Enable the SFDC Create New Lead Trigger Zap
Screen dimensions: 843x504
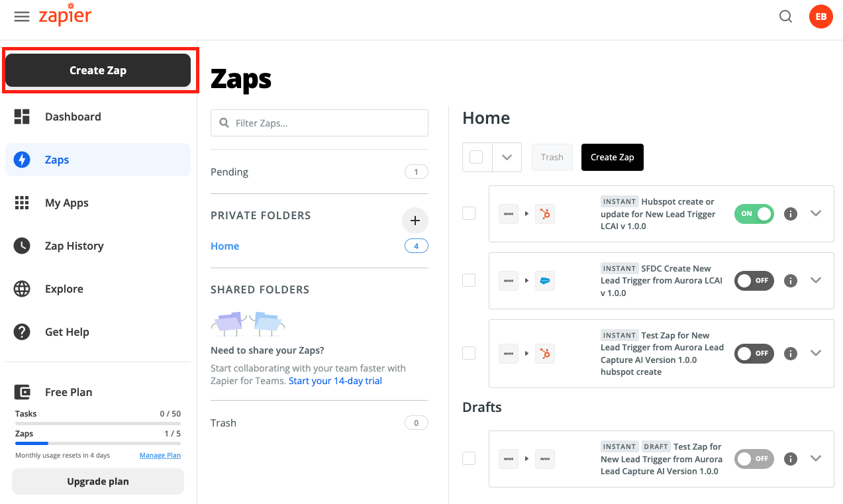click(x=754, y=280)
